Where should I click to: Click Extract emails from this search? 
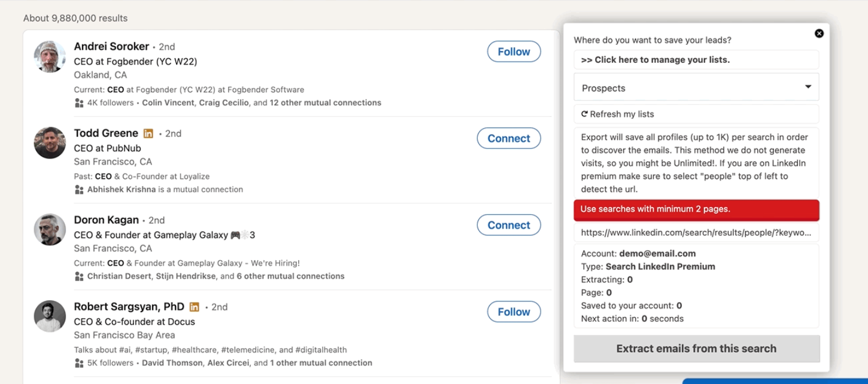696,349
